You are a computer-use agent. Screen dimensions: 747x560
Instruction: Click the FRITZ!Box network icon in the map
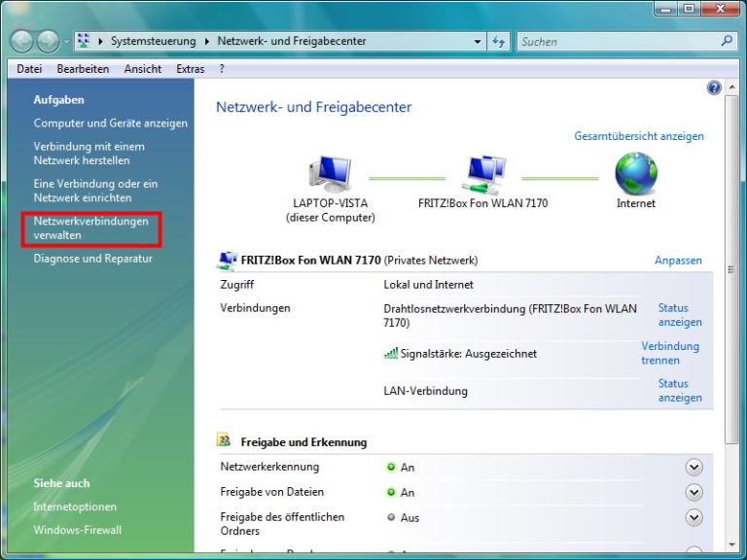(483, 174)
